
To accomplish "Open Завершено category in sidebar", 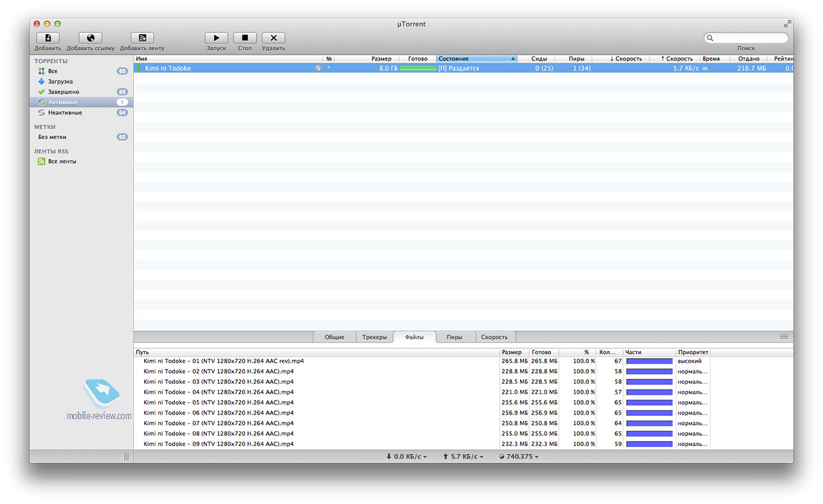I will (82, 92).
